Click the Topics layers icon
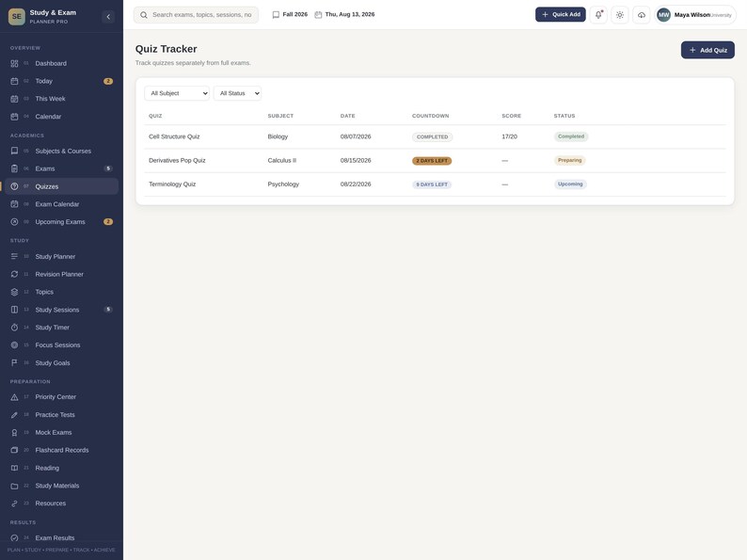Screen dimensions: 747x560 coord(14,292)
